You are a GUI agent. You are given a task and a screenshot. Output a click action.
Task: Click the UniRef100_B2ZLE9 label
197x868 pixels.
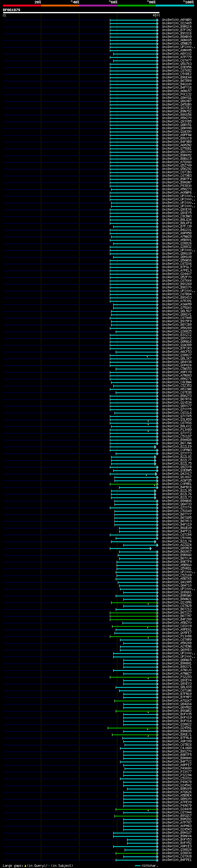pyautogui.click(x=177, y=447)
